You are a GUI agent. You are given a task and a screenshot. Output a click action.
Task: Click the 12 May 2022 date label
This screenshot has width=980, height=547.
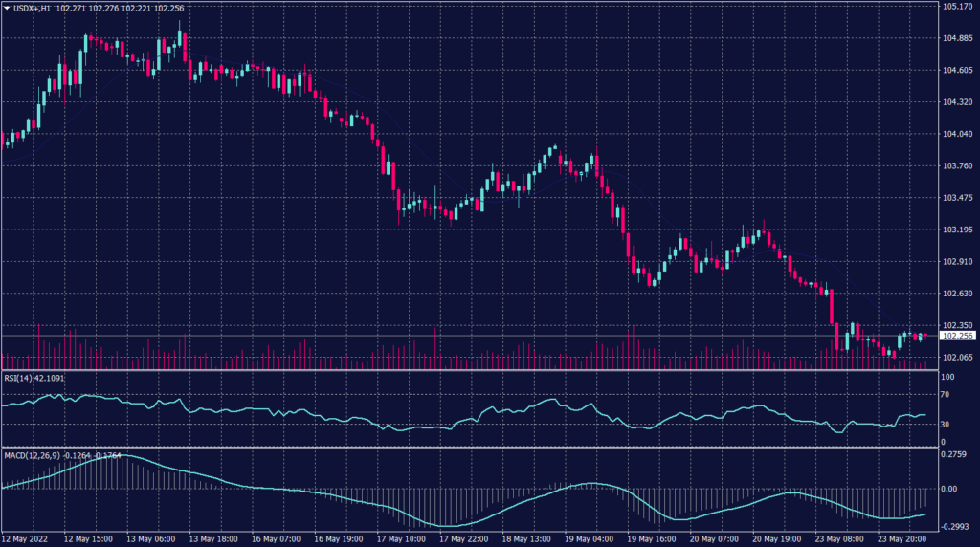(x=27, y=538)
